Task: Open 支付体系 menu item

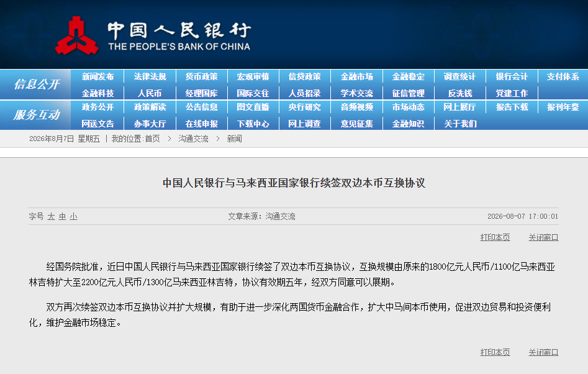Action: (x=563, y=77)
